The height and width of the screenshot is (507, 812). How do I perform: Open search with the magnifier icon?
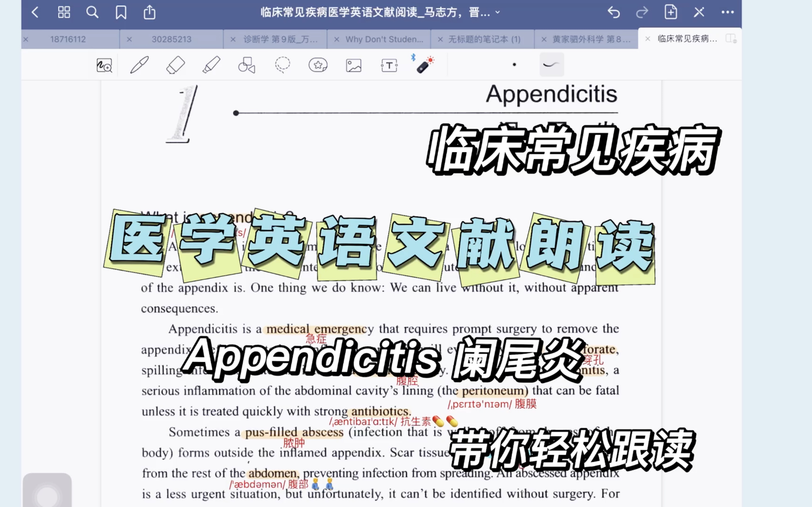92,12
